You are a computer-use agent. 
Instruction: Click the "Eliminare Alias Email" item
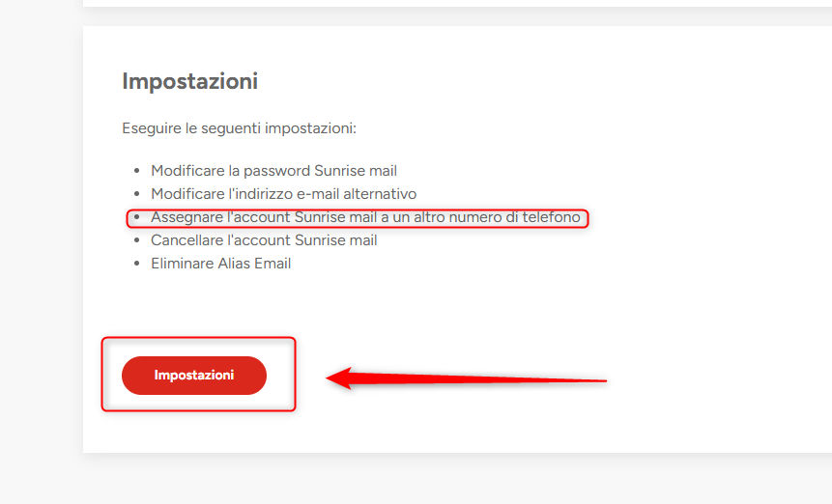point(220,264)
